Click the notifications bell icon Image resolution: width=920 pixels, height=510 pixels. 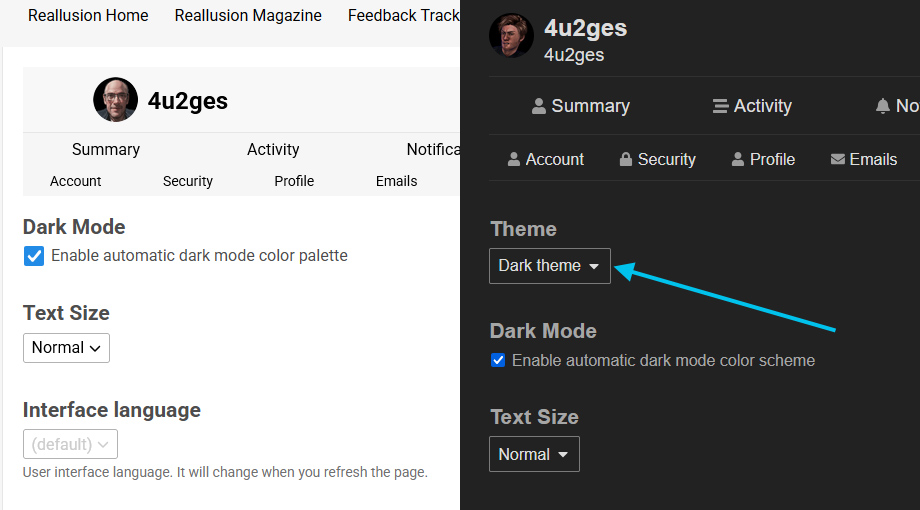tap(882, 106)
